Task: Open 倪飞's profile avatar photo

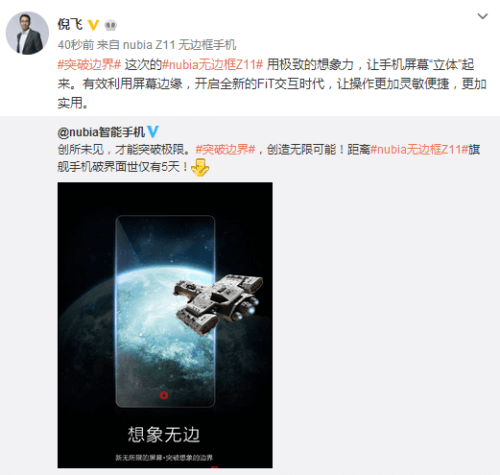Action: (x=27, y=33)
